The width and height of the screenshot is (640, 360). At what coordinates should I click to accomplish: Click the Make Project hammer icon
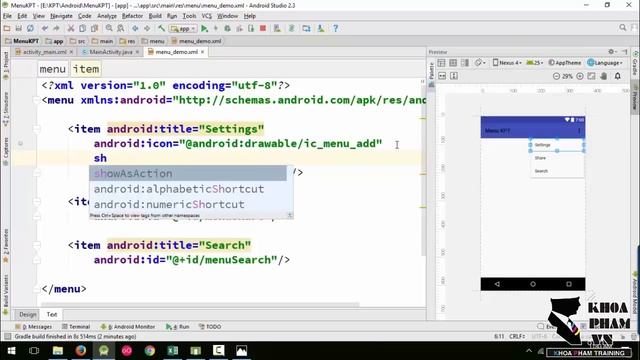pyautogui.click(x=162, y=28)
